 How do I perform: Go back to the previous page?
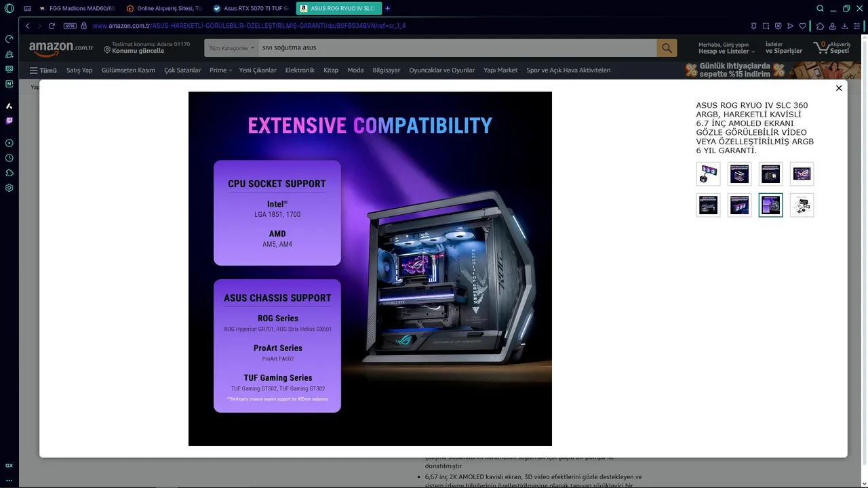click(x=28, y=26)
